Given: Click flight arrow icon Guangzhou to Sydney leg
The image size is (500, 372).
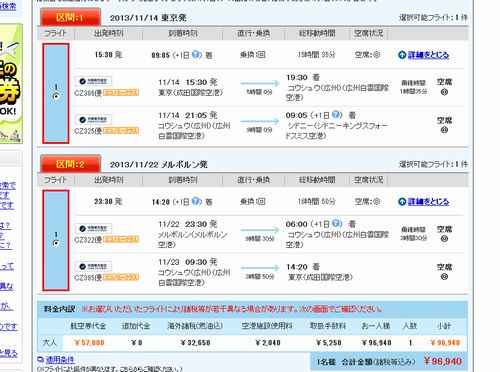Looking at the screenshot, I should click(260, 121).
